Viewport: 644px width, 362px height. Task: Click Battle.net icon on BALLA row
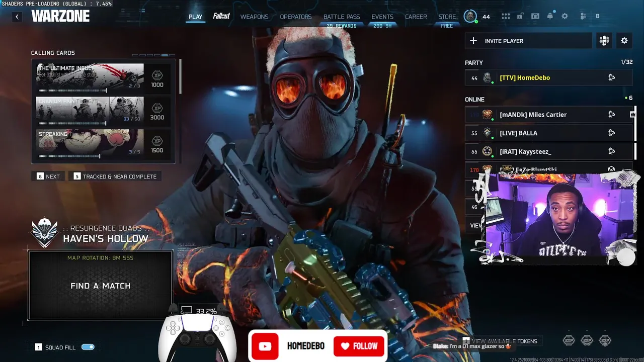pos(611,133)
